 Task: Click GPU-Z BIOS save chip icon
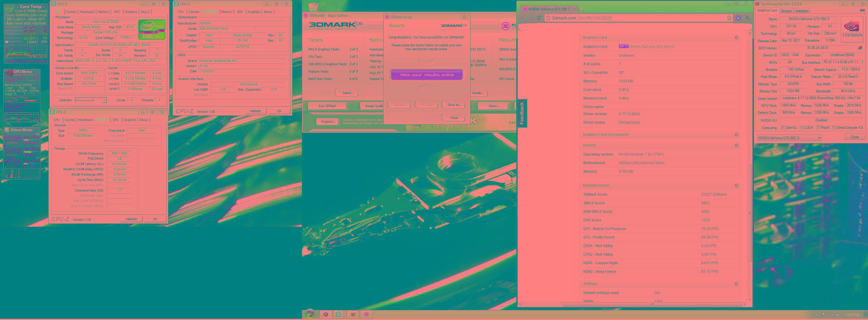pos(860,48)
